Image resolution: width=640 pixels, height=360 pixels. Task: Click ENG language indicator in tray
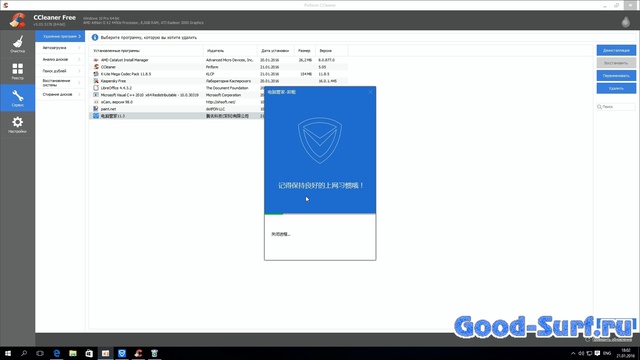pos(607,353)
